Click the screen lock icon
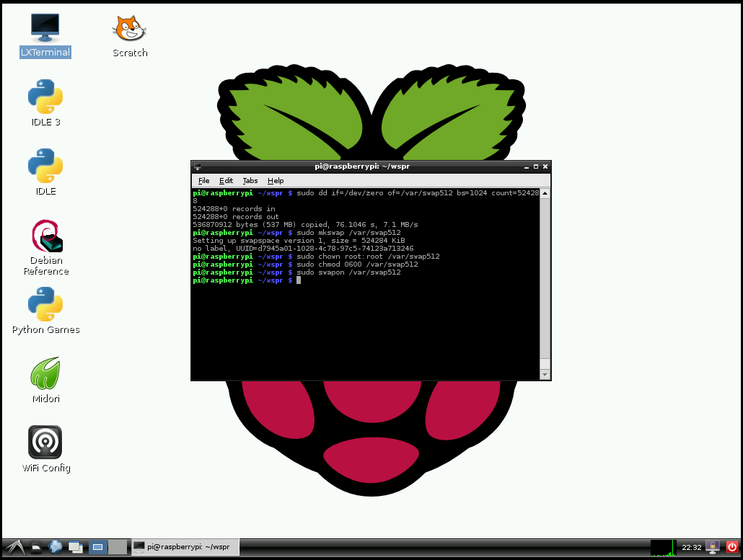743x560 pixels. click(x=713, y=547)
